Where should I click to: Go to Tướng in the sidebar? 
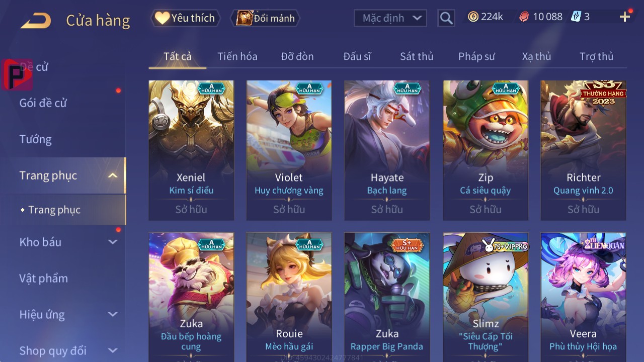pos(36,139)
